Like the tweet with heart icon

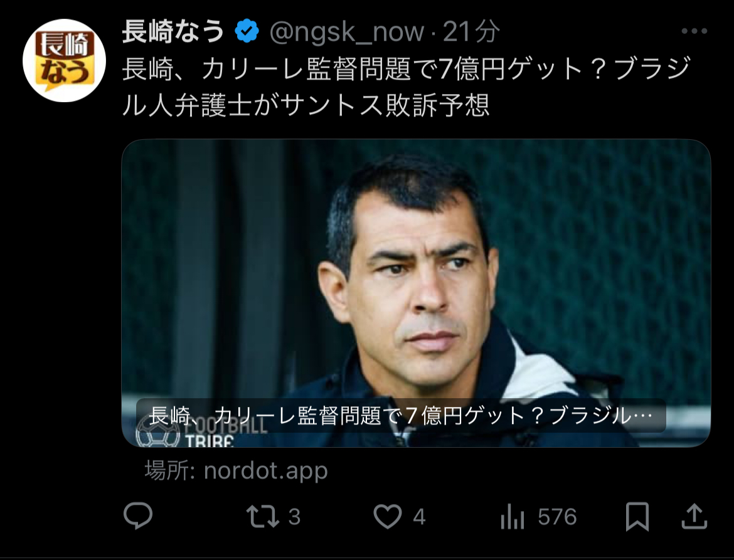pyautogui.click(x=388, y=517)
